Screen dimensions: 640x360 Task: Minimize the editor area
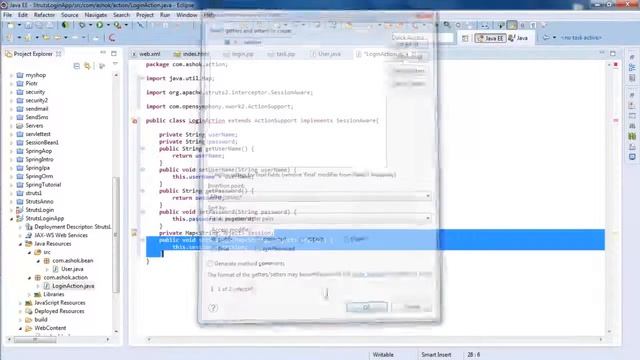602,53
